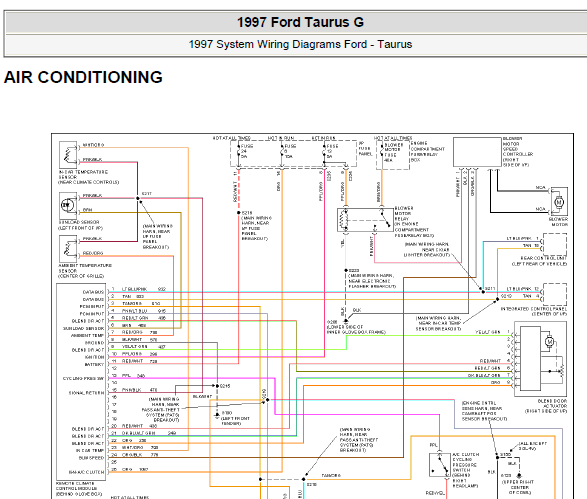Image resolution: width=587 pixels, height=499 pixels.
Task: Click pin 1 "LT BLU/PNK" wire label
Action: pos(134,289)
